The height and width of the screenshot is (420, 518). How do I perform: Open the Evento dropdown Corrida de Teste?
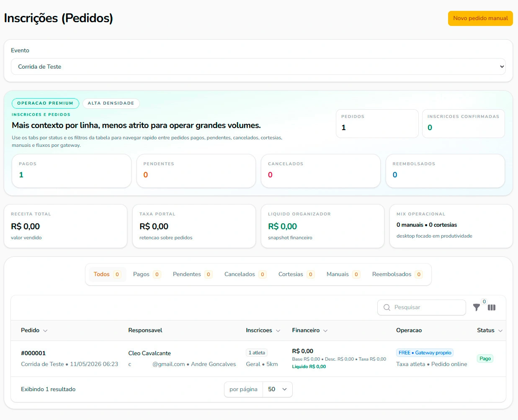258,67
